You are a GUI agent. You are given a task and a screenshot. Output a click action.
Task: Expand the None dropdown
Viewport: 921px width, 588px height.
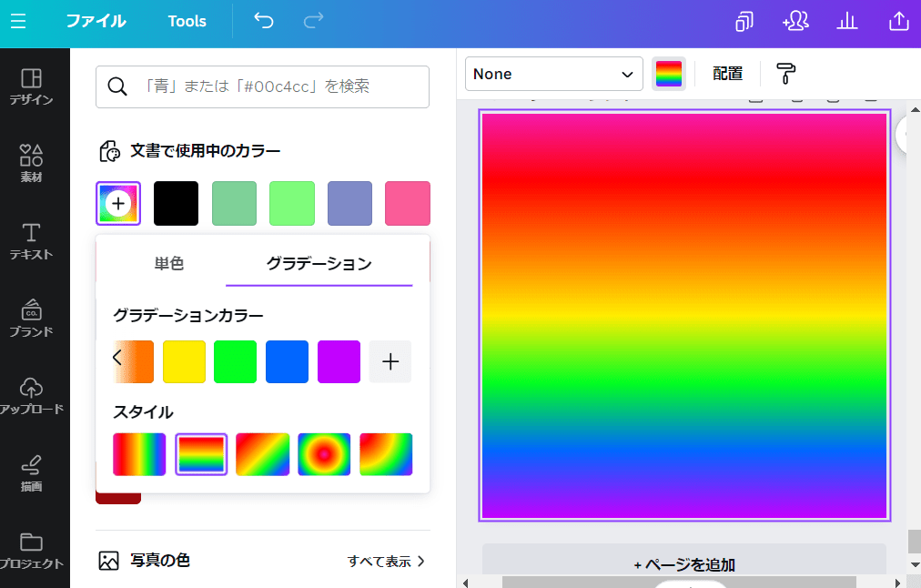pyautogui.click(x=553, y=74)
